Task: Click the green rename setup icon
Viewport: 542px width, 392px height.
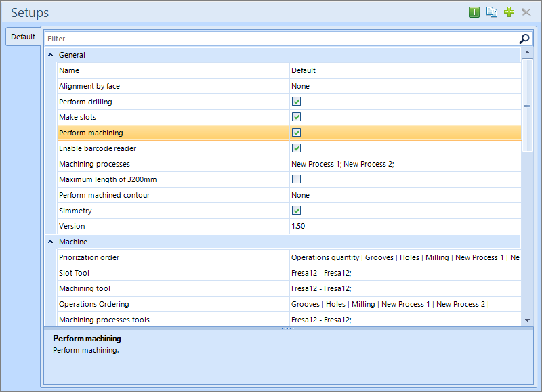Action: click(474, 12)
